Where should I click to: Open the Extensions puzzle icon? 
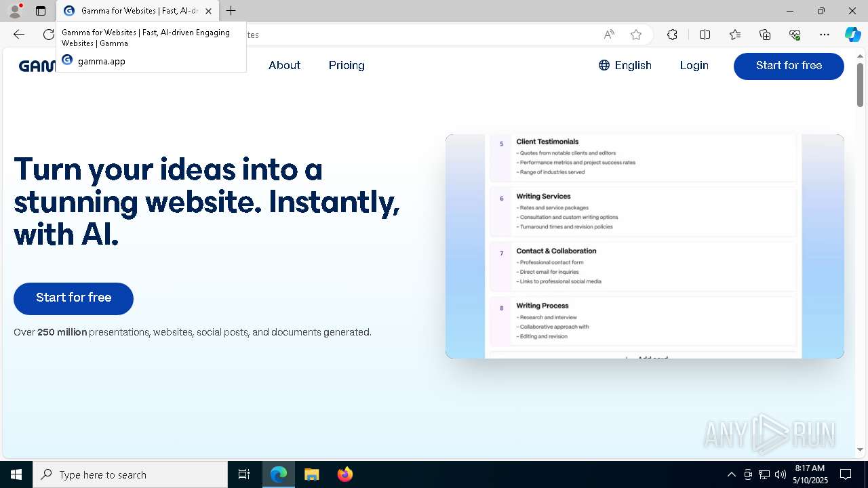coord(672,35)
